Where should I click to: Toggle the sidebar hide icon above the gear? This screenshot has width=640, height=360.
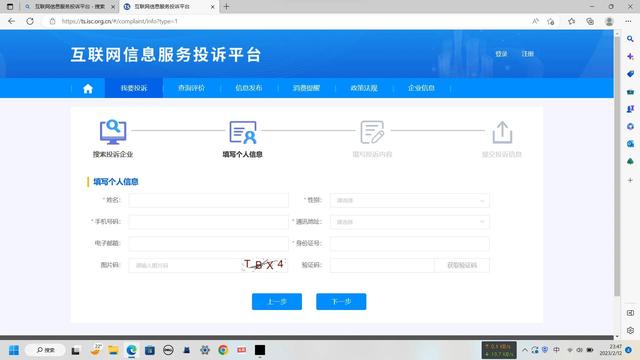click(630, 313)
